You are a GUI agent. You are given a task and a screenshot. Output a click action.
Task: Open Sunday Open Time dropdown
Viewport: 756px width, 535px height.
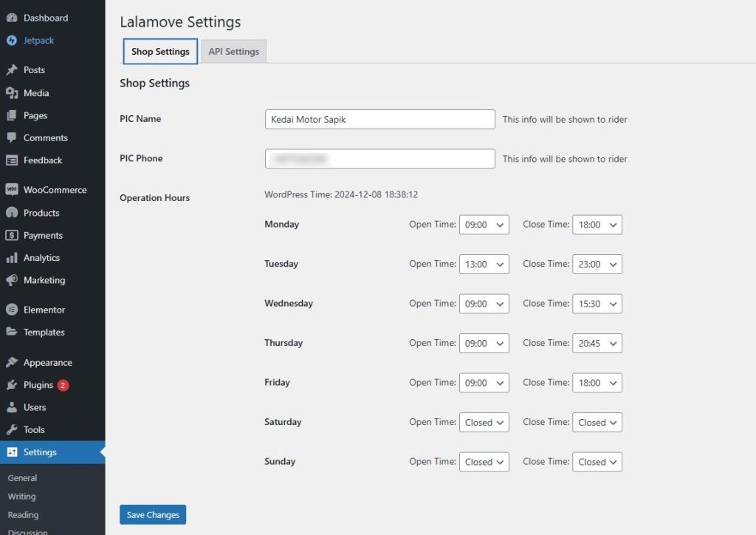tap(484, 462)
